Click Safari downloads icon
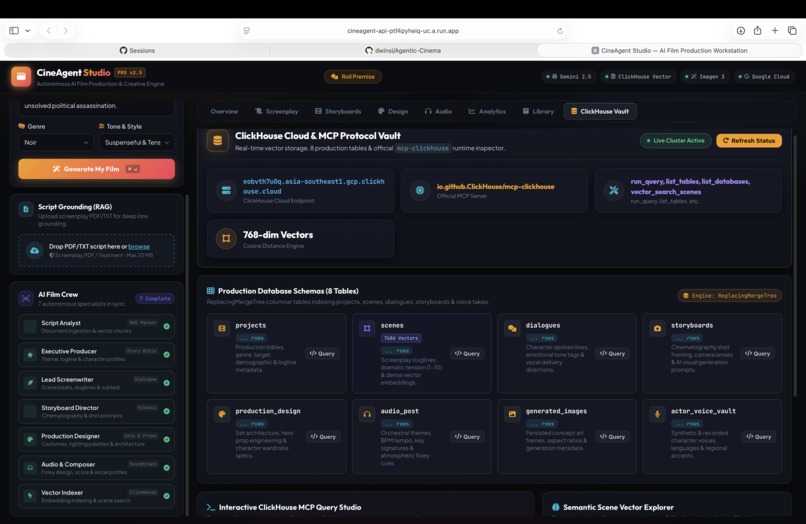Image resolution: width=806 pixels, height=524 pixels. pyautogui.click(x=741, y=31)
